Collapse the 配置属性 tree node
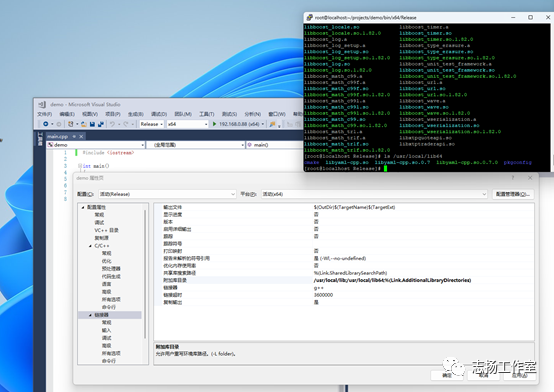 (83, 207)
